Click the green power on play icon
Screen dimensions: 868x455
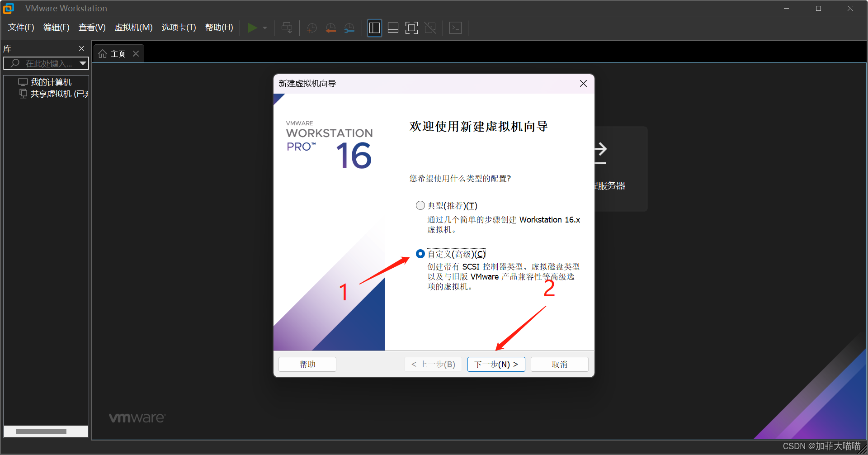point(252,28)
